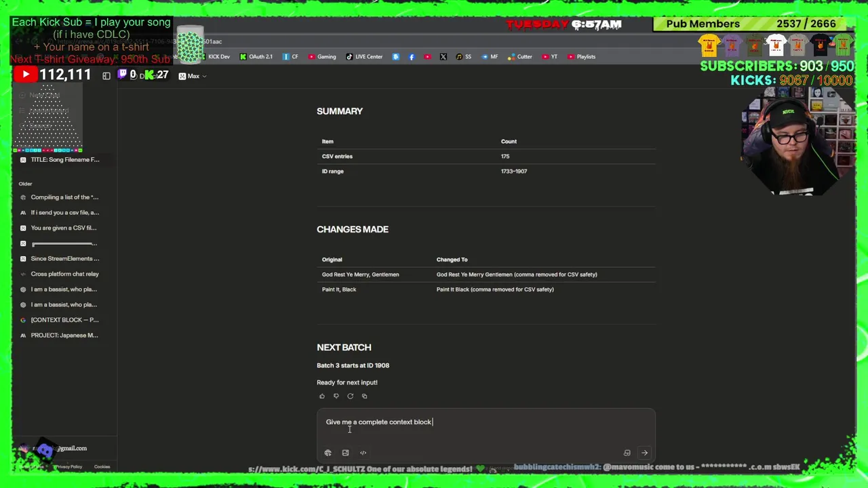Open web search globe icon in prompt box
868x488 pixels.
[x=328, y=453]
